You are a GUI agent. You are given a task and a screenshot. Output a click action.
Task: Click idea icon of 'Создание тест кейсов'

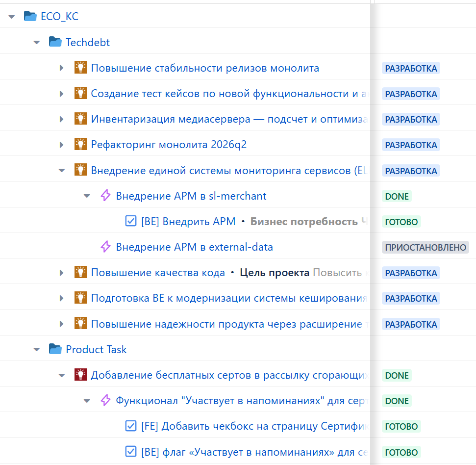point(80,93)
